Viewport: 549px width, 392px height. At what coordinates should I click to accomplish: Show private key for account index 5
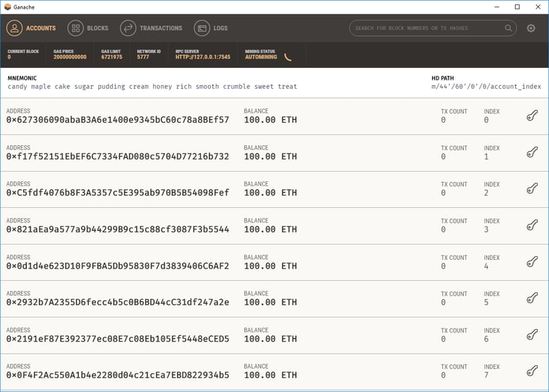click(532, 298)
